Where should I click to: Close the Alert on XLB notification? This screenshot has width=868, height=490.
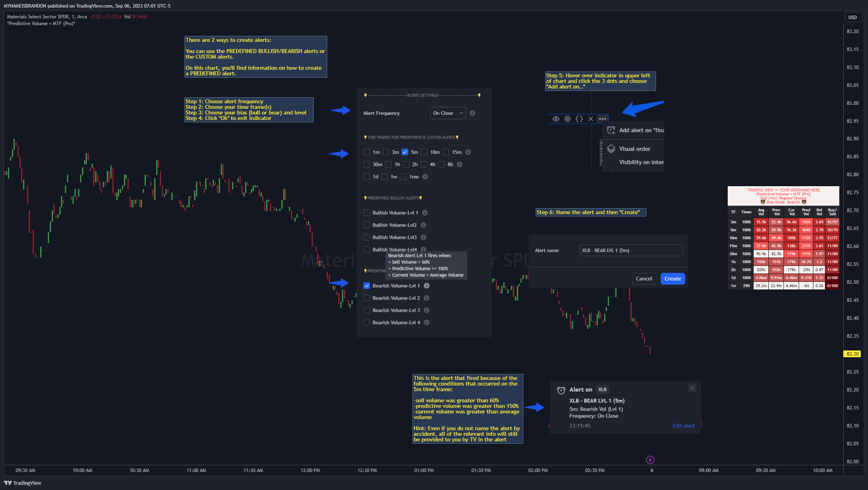click(x=692, y=388)
